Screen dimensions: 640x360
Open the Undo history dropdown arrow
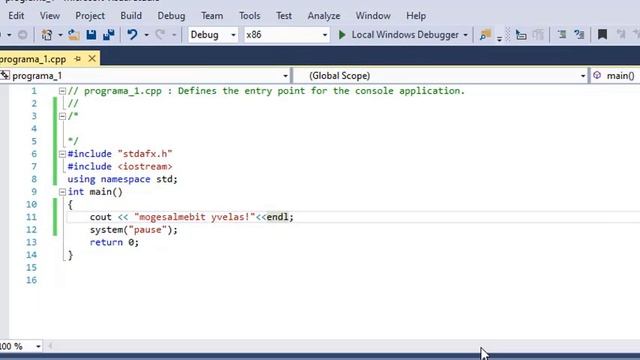click(146, 35)
